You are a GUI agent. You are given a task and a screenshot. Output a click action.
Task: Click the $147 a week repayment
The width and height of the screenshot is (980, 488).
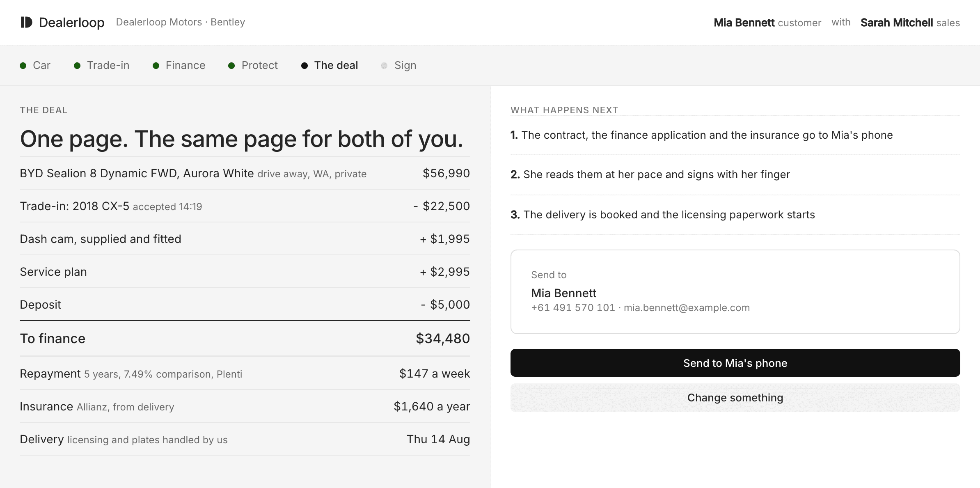click(x=435, y=373)
